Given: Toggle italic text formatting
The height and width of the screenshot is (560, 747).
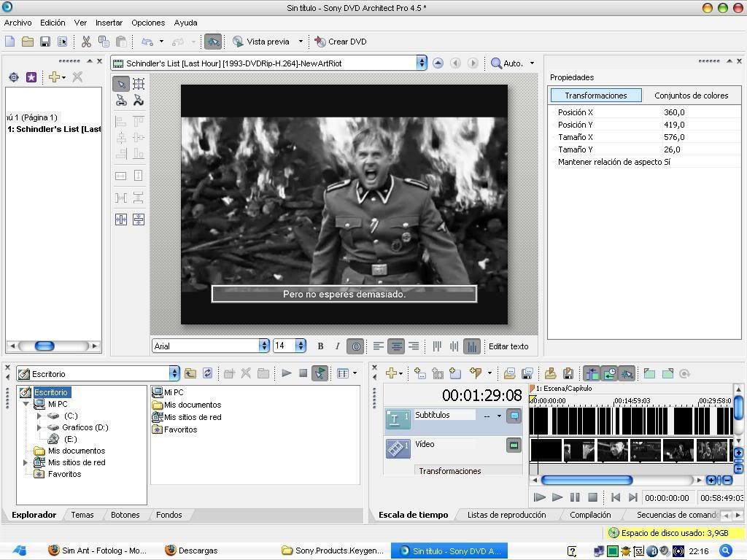Looking at the screenshot, I should click(x=338, y=346).
